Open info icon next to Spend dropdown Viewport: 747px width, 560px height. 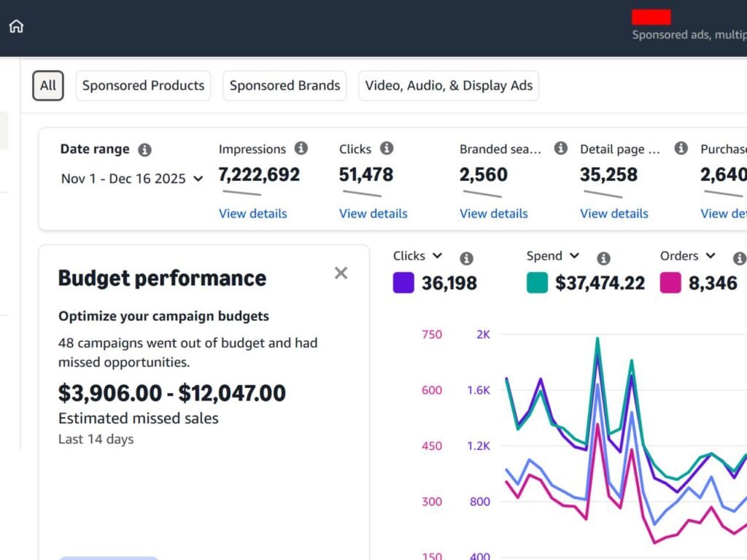tap(603, 258)
